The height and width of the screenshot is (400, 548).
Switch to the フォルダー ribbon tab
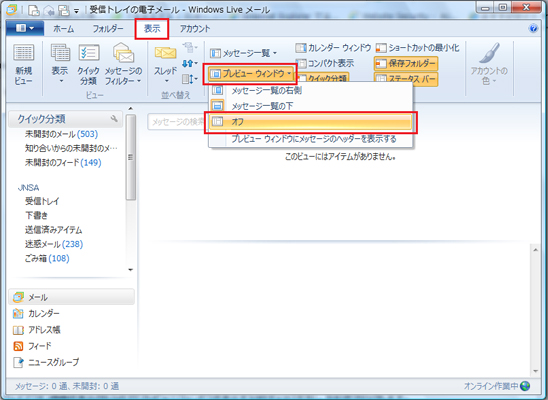[x=108, y=29]
